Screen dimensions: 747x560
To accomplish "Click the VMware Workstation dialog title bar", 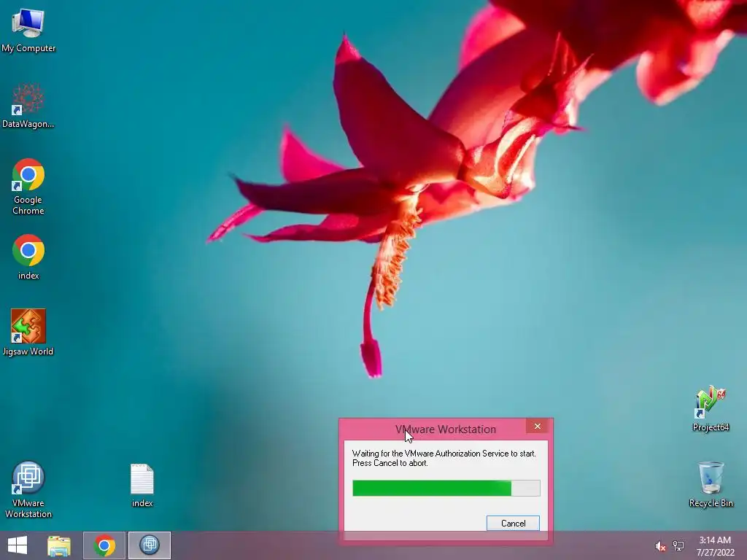I will point(446,429).
